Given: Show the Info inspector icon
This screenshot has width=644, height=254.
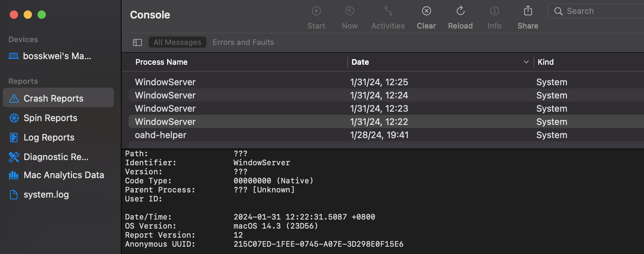Looking at the screenshot, I should click(494, 11).
